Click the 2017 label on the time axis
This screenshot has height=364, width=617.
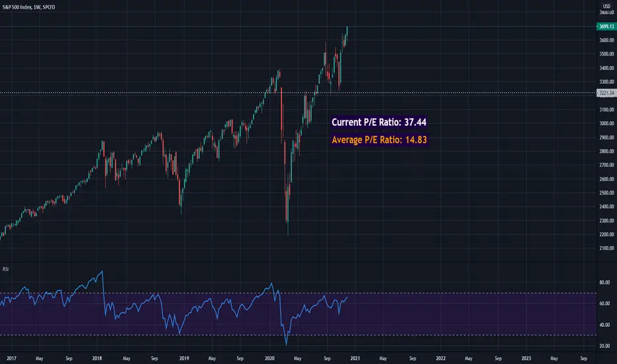(11, 359)
